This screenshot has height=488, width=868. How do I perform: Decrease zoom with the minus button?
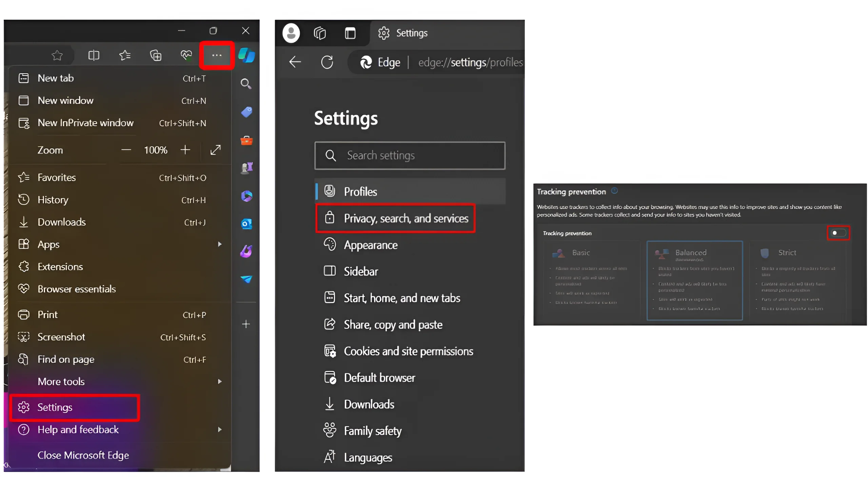tap(126, 150)
